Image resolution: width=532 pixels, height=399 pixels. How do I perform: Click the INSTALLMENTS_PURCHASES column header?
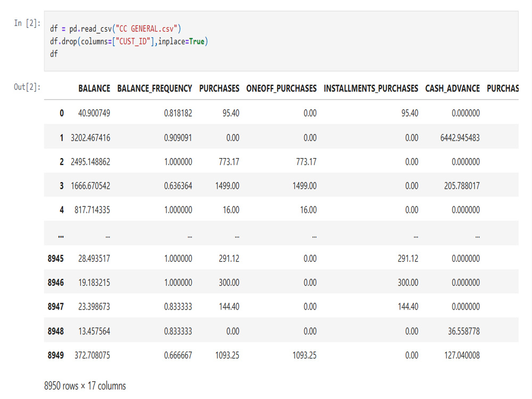(371, 88)
